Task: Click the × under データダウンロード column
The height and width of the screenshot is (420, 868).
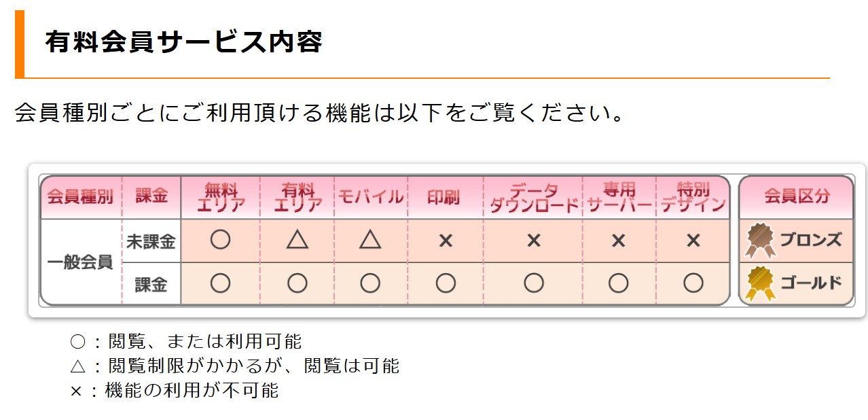Action: (x=533, y=241)
